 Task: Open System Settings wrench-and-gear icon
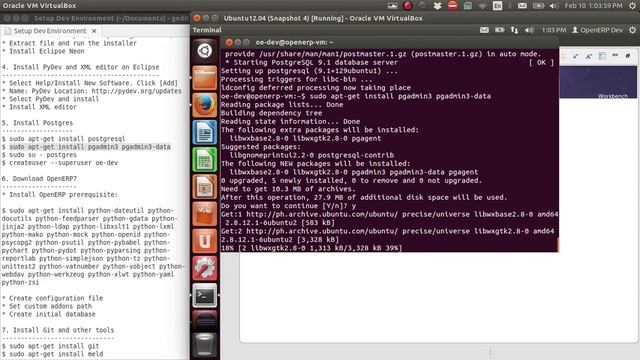tap(204, 269)
